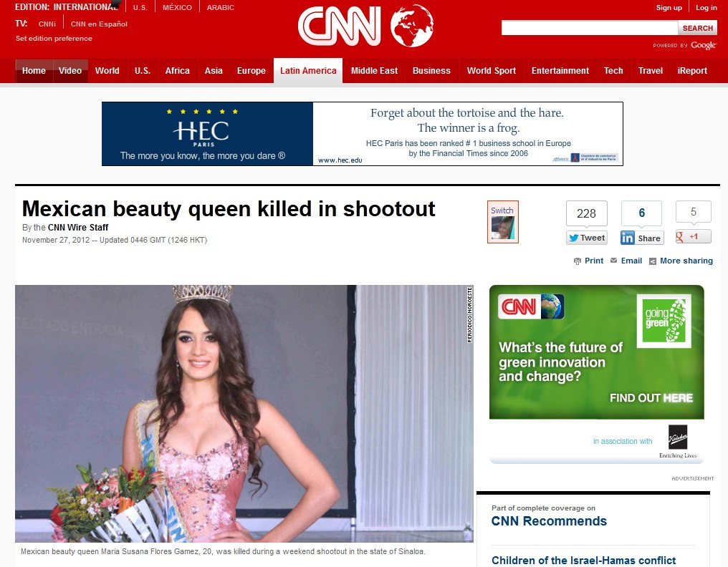Click the globe icon beside CNN logo
Viewport: 728px width, 567px height.
(x=412, y=26)
